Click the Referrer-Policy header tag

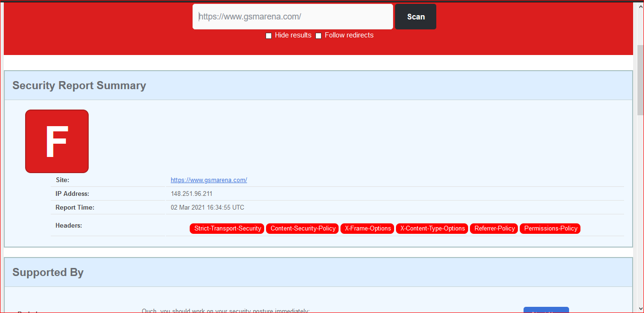(x=494, y=229)
